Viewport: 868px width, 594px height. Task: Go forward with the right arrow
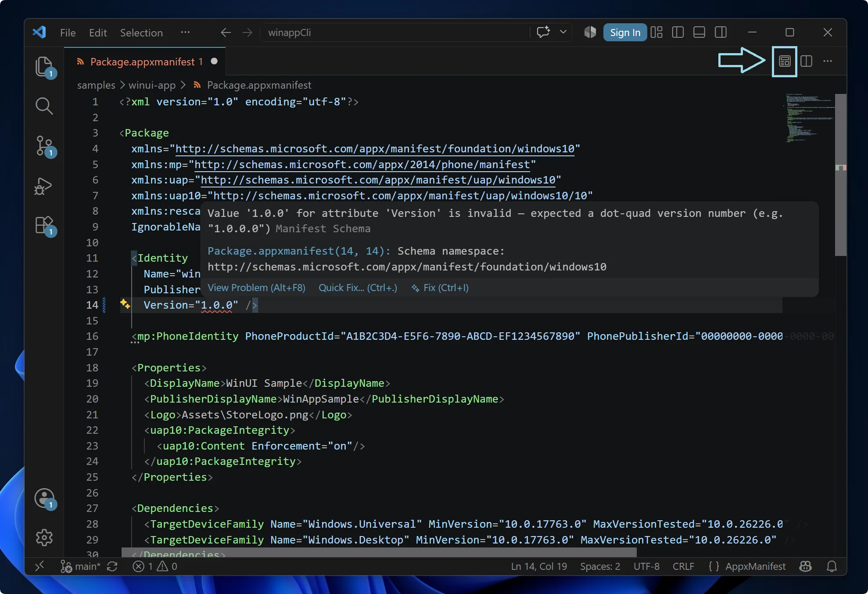[x=247, y=32]
